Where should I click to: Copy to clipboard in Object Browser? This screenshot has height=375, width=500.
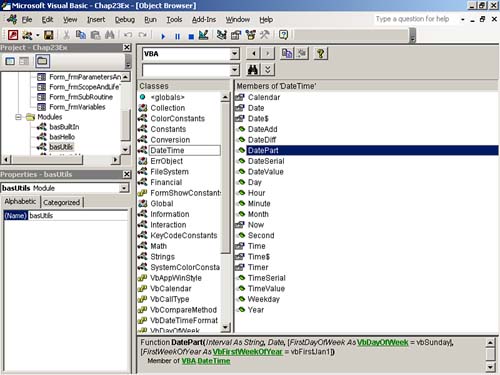tap(287, 53)
